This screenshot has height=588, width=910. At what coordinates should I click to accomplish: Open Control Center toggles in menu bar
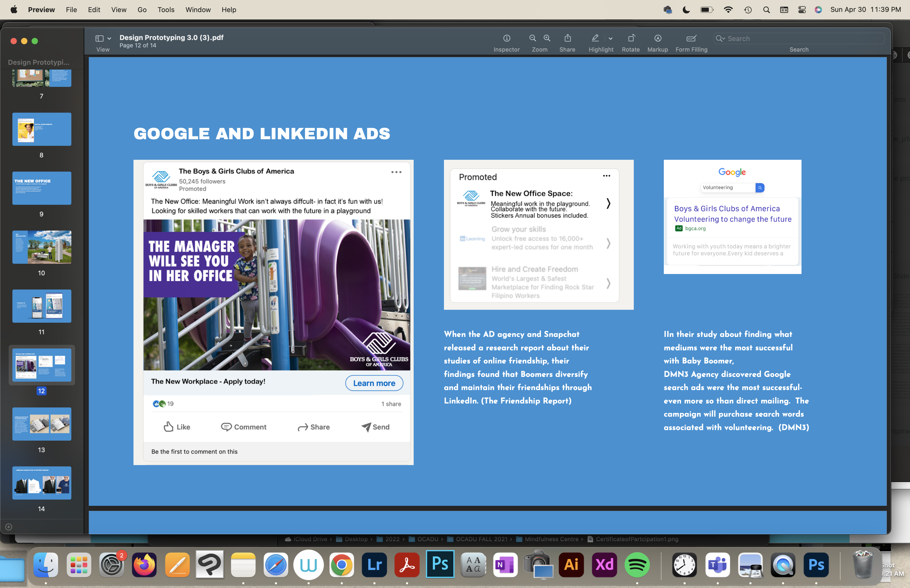[802, 10]
